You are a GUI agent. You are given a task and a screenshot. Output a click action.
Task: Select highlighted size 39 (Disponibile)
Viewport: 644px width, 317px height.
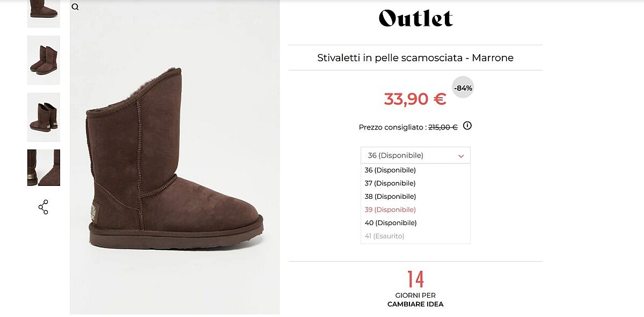[390, 210]
